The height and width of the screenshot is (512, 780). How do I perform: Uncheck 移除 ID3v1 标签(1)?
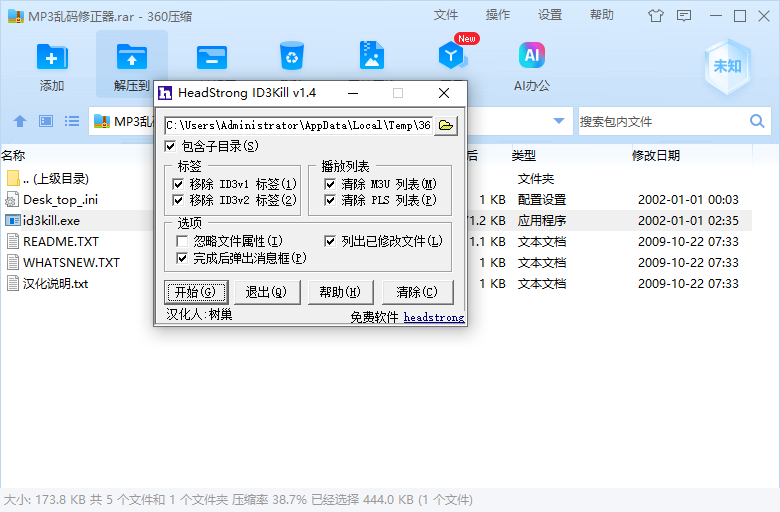coord(178,184)
